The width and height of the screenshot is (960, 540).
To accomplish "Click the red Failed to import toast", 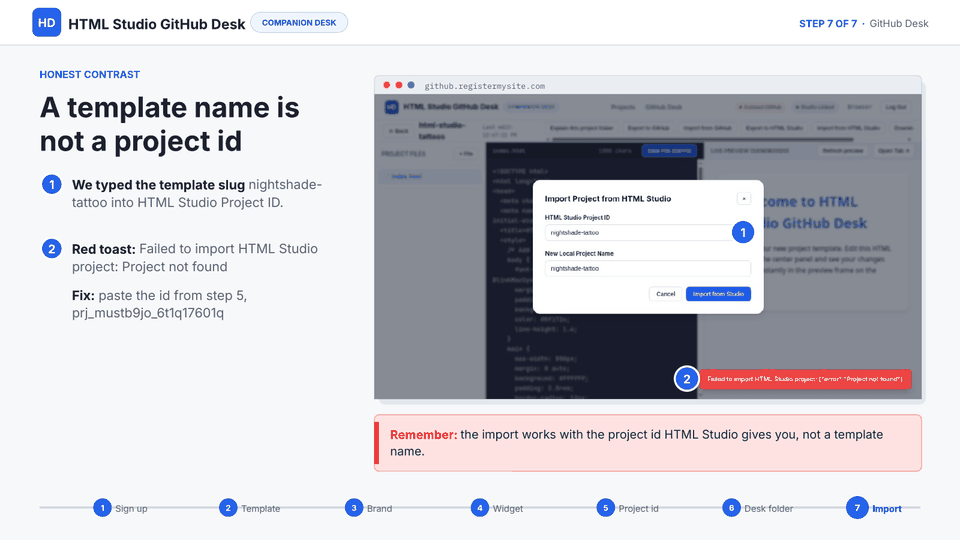I will tap(805, 379).
